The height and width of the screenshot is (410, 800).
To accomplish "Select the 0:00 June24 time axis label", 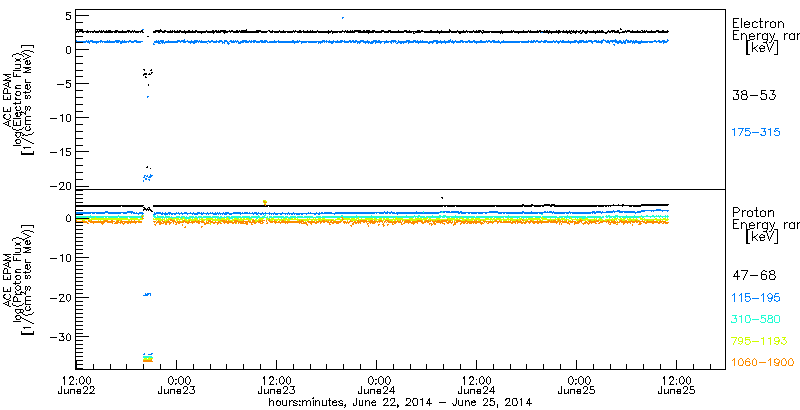I will tap(377, 385).
